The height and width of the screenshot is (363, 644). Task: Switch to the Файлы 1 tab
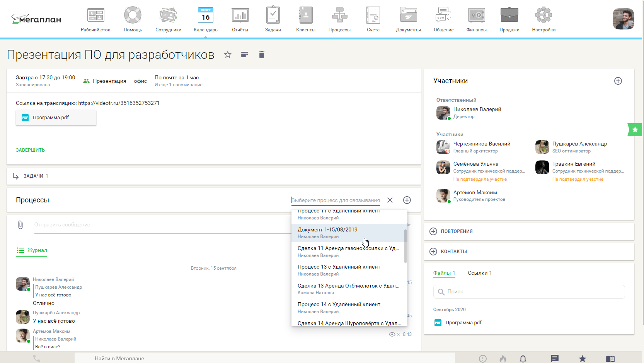444,273
